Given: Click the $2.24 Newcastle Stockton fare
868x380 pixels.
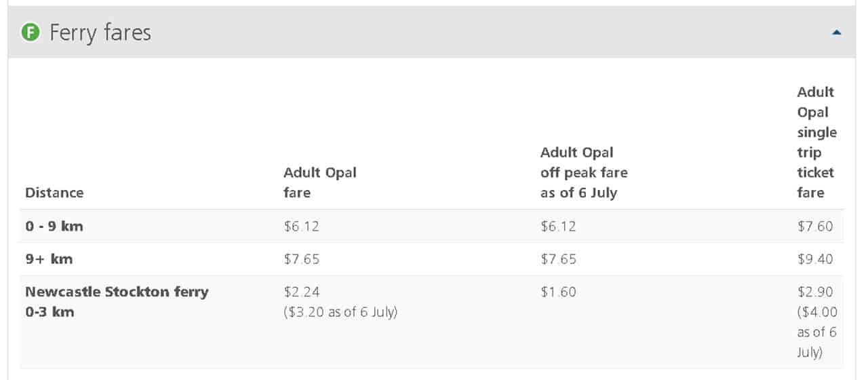Looking at the screenshot, I should [x=301, y=292].
